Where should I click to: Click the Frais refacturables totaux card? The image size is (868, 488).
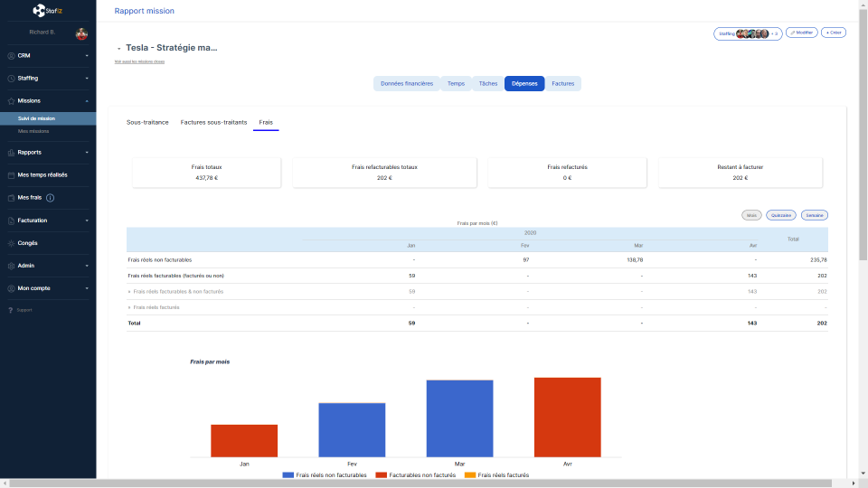pyautogui.click(x=385, y=173)
